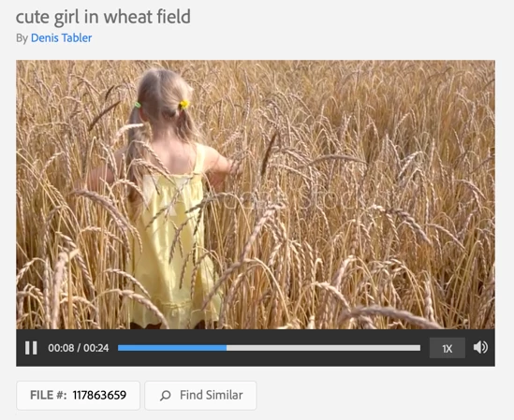Click the 'FILE #:' label text
Viewport: 514px width, 420px height.
[x=48, y=395]
